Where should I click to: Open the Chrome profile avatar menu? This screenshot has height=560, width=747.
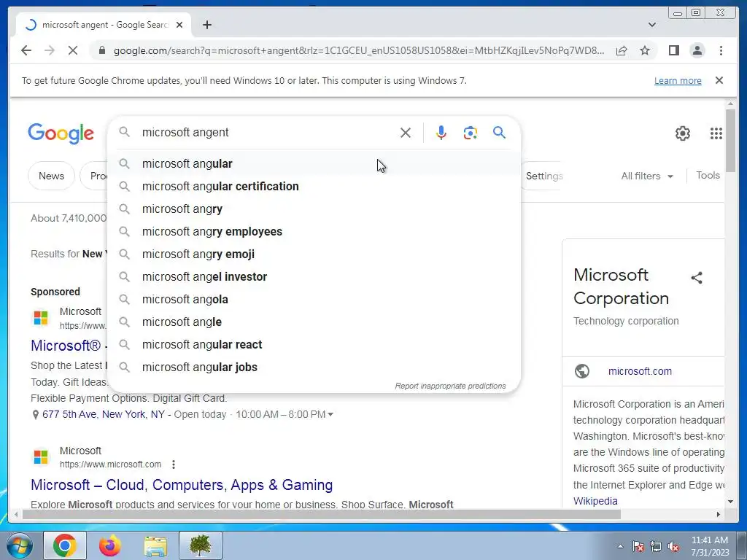(x=697, y=50)
